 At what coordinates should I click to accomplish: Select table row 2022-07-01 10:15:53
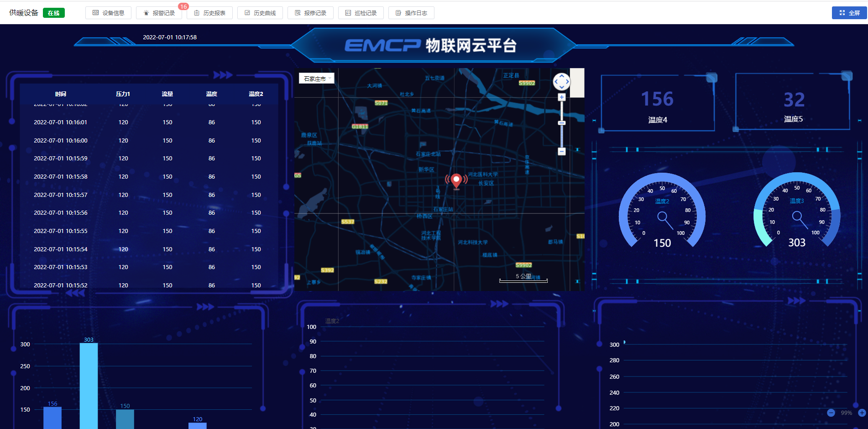(149, 267)
